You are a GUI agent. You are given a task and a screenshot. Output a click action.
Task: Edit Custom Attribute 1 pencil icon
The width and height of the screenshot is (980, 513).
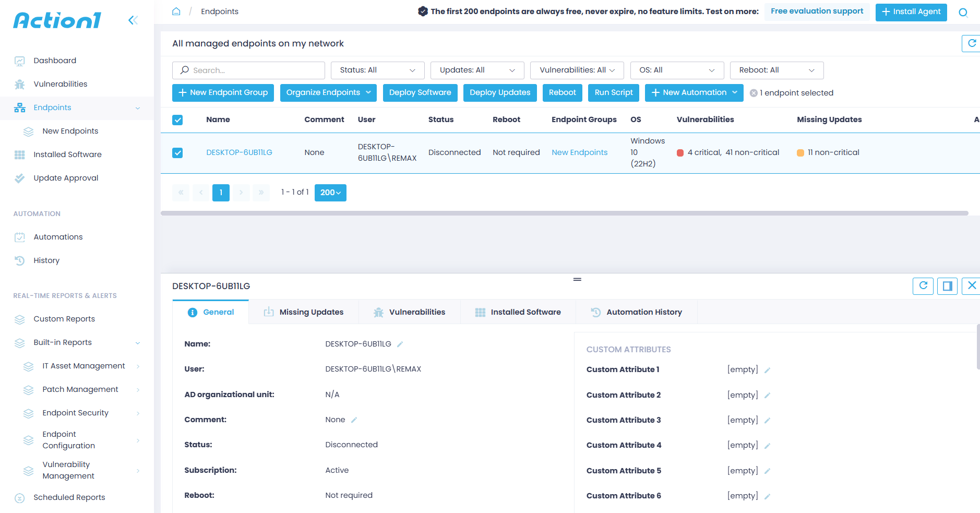[767, 370]
